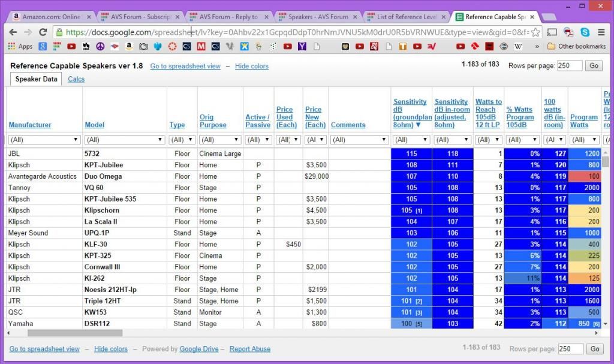Go back to the previous page
Image resolution: width=614 pixels, height=364 pixels.
click(x=13, y=32)
